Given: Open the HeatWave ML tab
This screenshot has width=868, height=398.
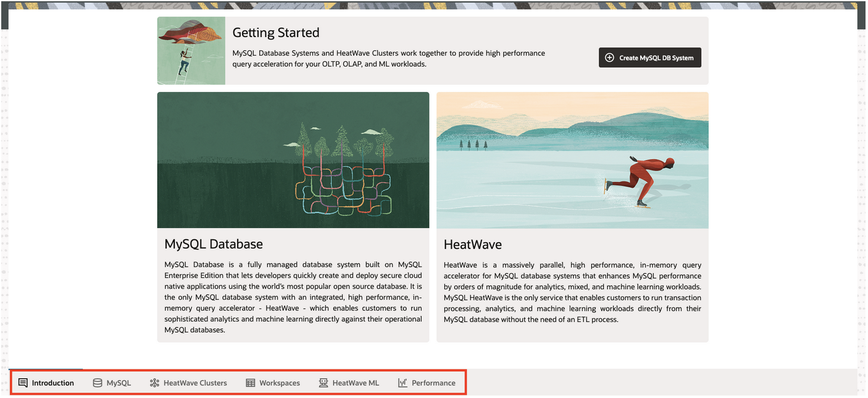Looking at the screenshot, I should 349,383.
